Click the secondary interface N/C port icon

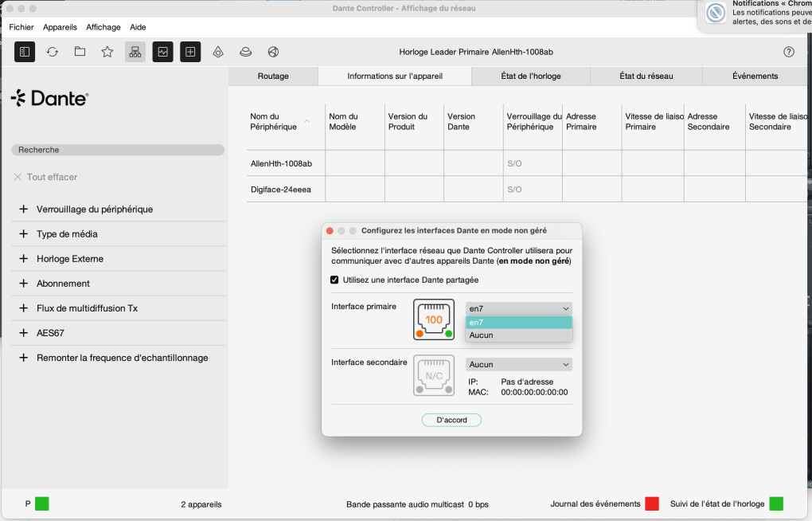click(434, 375)
